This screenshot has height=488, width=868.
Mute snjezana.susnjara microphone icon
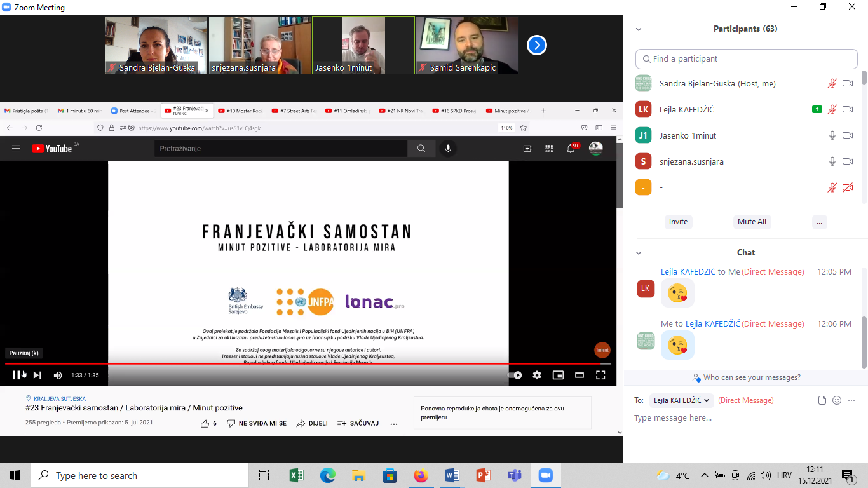[x=832, y=161]
